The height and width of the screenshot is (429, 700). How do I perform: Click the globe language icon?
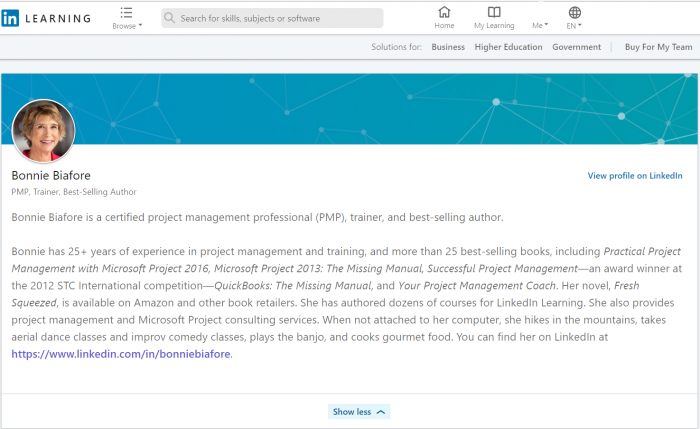[x=574, y=12]
